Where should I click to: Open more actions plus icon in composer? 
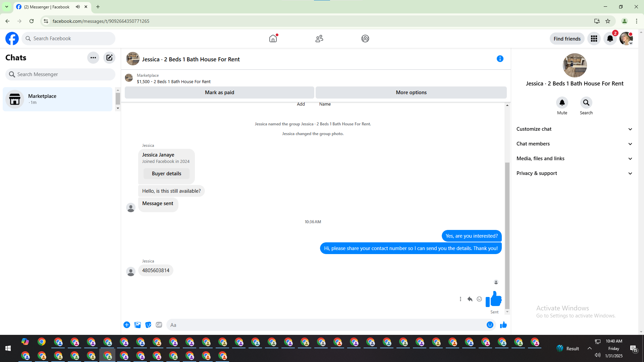click(x=127, y=325)
